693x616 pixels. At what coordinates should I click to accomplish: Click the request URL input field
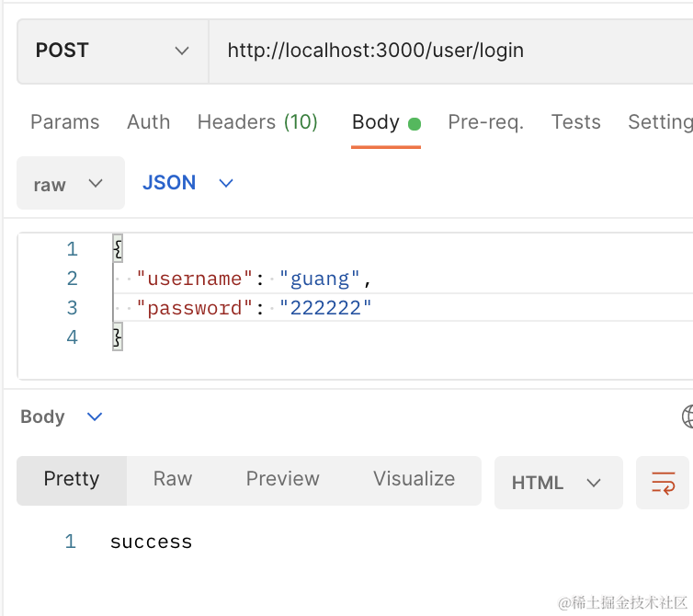point(441,51)
